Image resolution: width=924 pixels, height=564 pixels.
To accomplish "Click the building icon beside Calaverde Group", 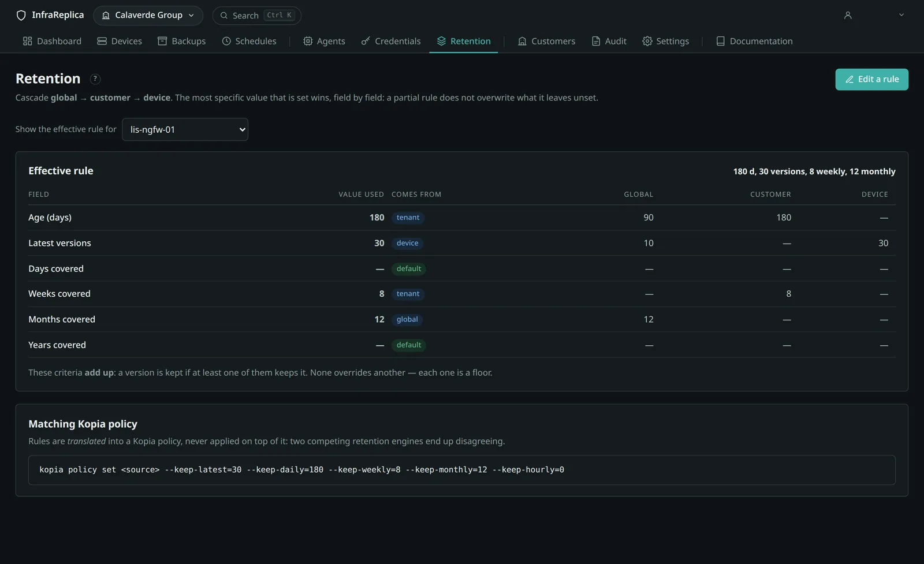I will (106, 16).
